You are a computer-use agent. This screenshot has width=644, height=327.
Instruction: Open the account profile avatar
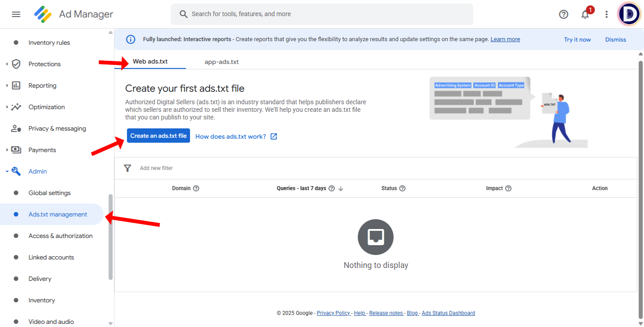click(x=629, y=14)
